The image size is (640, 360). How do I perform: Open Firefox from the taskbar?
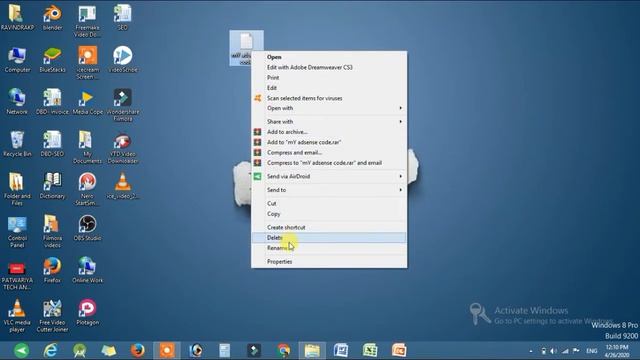click(x=138, y=350)
